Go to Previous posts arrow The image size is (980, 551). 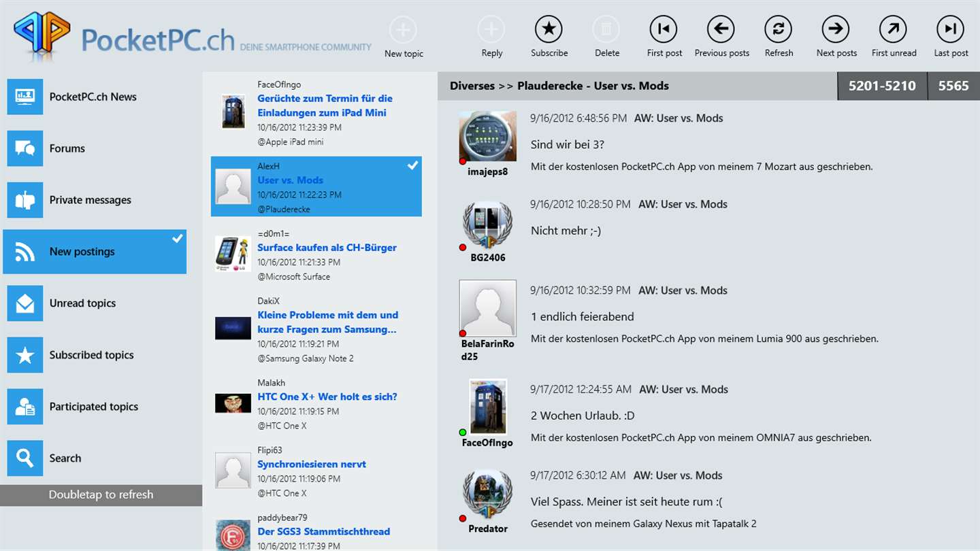pyautogui.click(x=721, y=30)
